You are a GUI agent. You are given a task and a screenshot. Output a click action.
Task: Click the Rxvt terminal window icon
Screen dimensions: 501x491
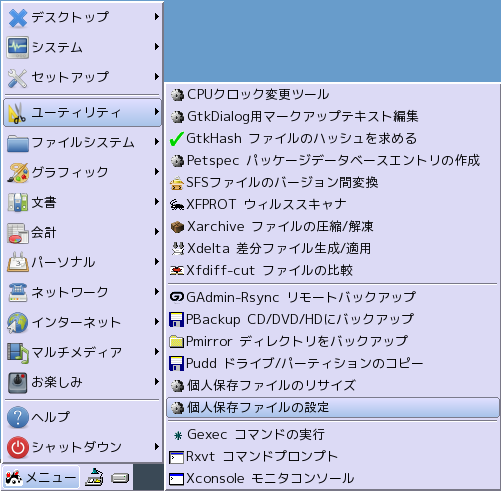tap(177, 457)
